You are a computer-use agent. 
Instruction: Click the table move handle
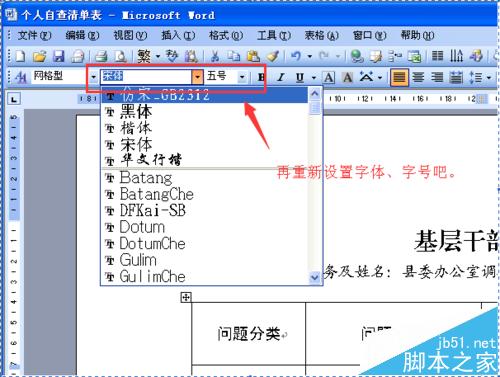[x=186, y=297]
